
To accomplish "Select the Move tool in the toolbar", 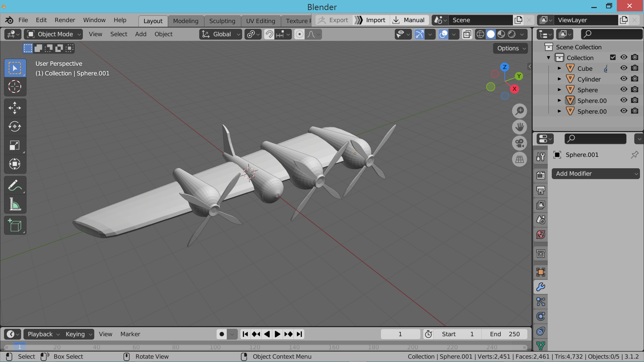I will (x=15, y=108).
